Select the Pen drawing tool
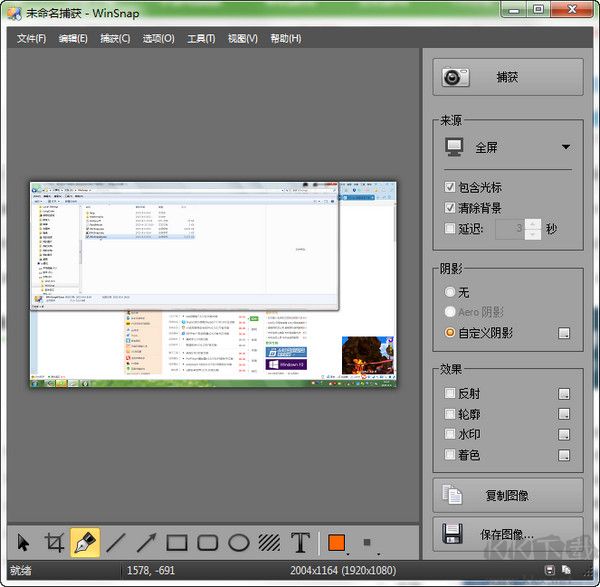Screen dimensions: 600x587 (x=85, y=543)
